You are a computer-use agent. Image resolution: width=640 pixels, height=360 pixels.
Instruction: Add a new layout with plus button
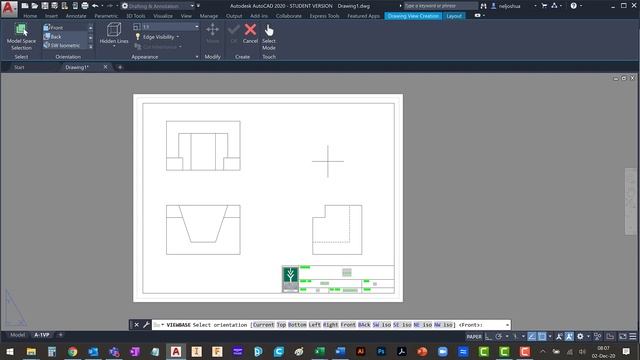[x=60, y=335]
